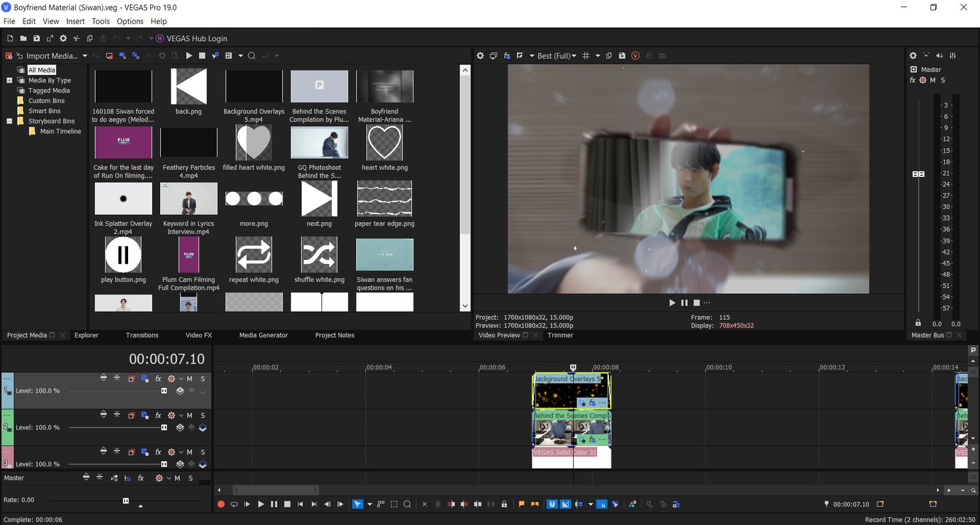Open the edit tool dropdown arrow
The height and width of the screenshot is (525, 980).
[369, 504]
